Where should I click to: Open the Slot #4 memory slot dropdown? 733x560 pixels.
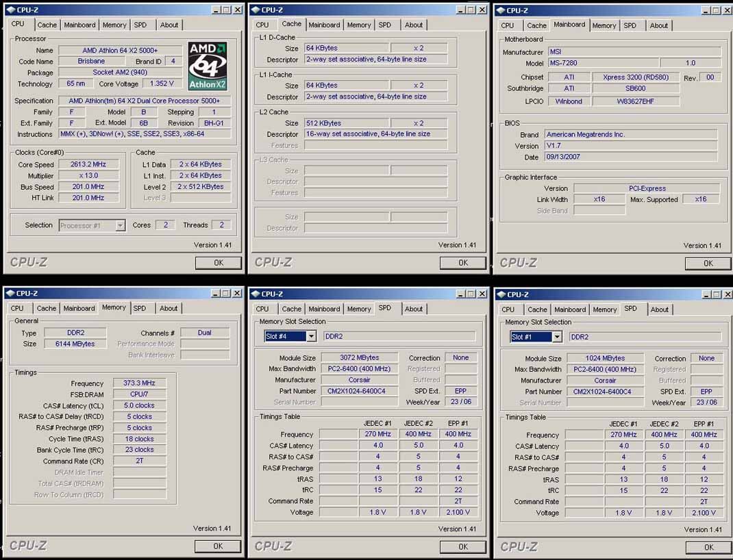311,336
